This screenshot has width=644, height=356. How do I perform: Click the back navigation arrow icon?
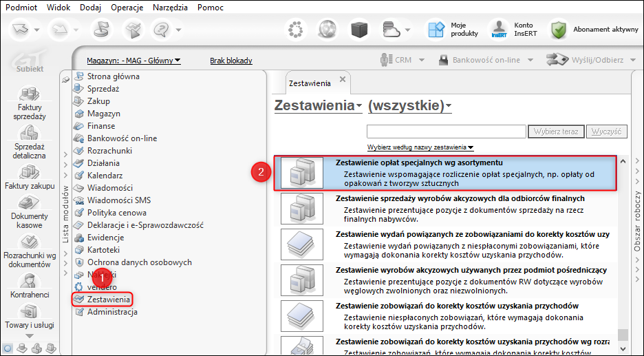(21, 29)
